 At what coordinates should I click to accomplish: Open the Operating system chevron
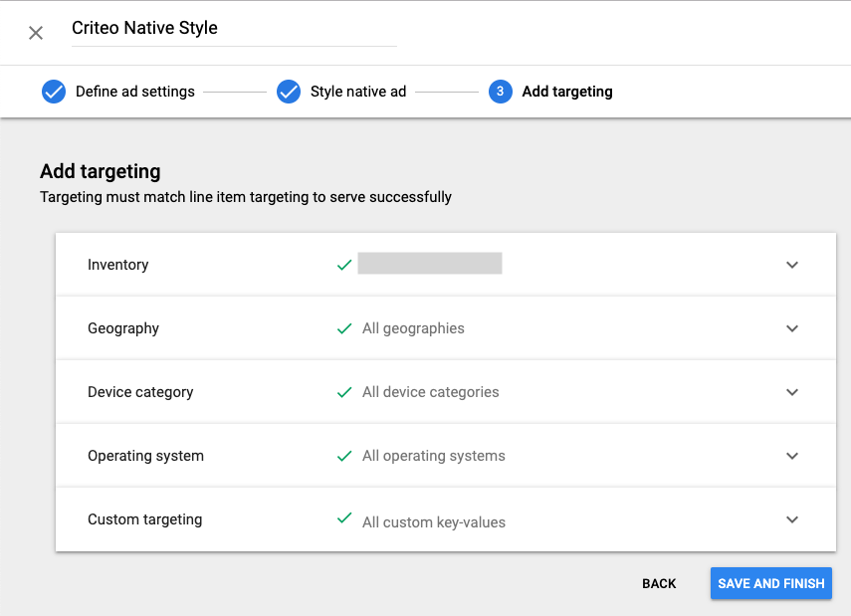(792, 456)
